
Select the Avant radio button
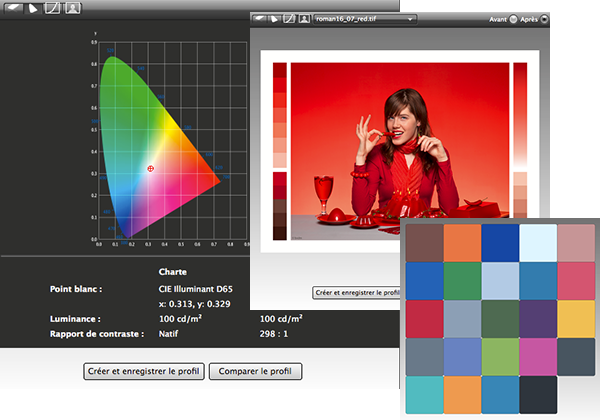tap(513, 19)
